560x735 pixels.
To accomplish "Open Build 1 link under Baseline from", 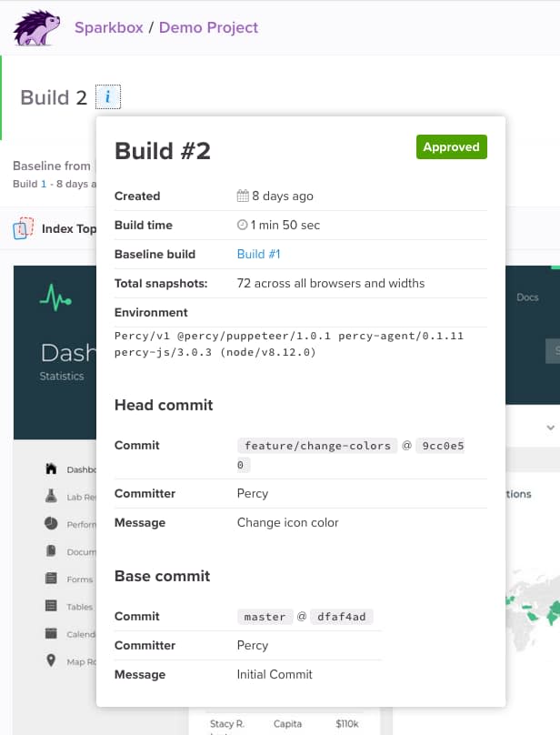I will tap(44, 184).
